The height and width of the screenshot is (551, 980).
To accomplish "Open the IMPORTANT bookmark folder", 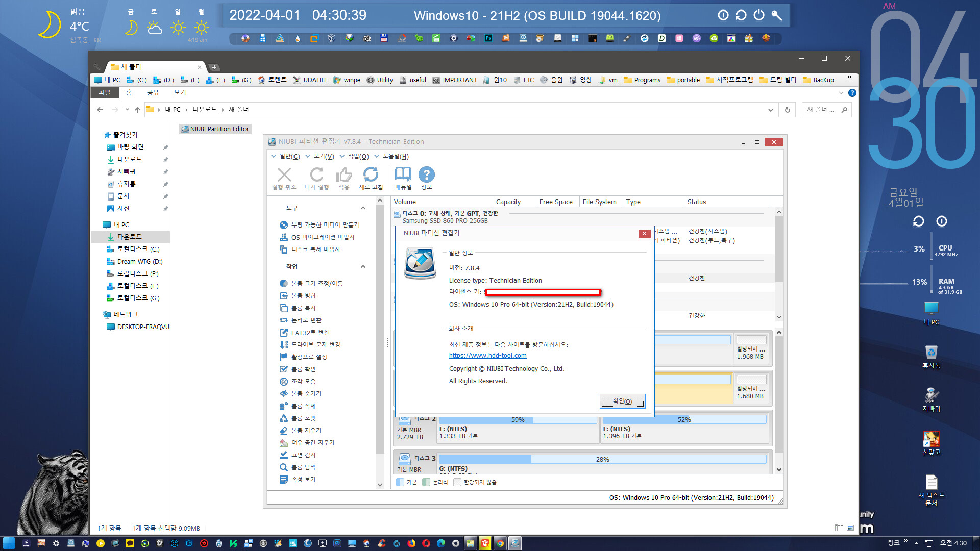I will click(454, 80).
